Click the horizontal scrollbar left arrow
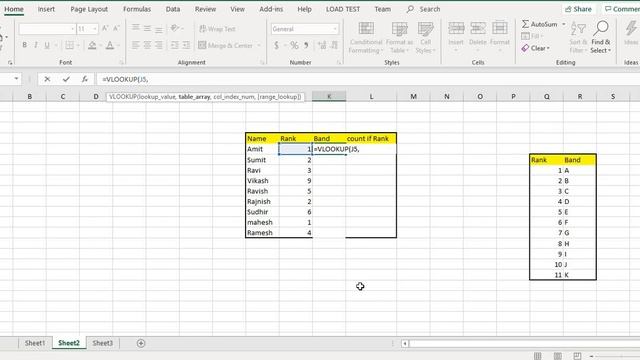 coord(404,344)
